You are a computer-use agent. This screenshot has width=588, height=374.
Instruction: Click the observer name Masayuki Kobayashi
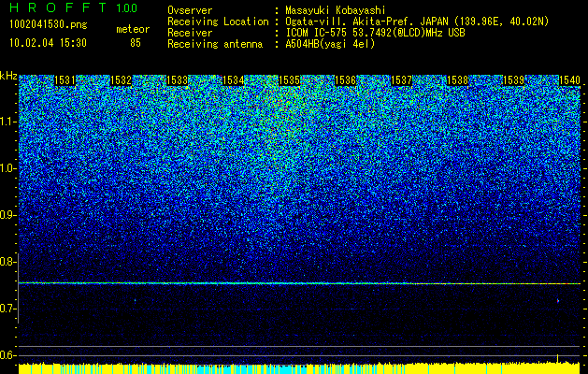coord(336,10)
